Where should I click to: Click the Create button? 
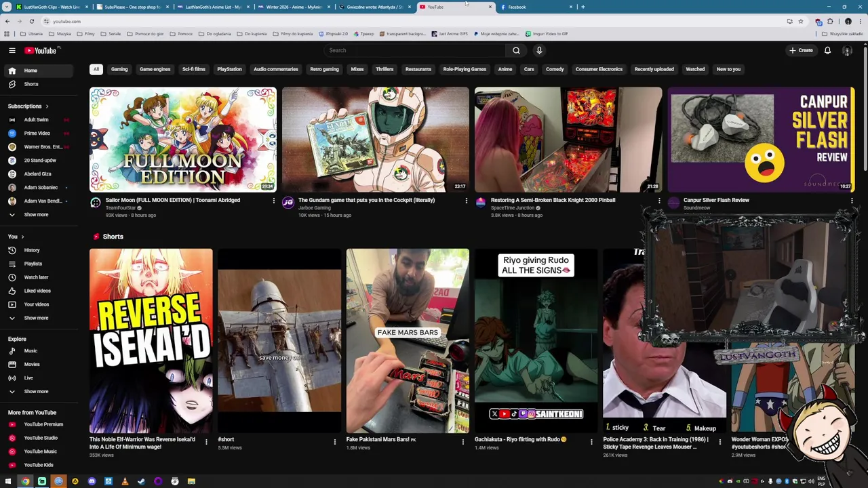(801, 50)
